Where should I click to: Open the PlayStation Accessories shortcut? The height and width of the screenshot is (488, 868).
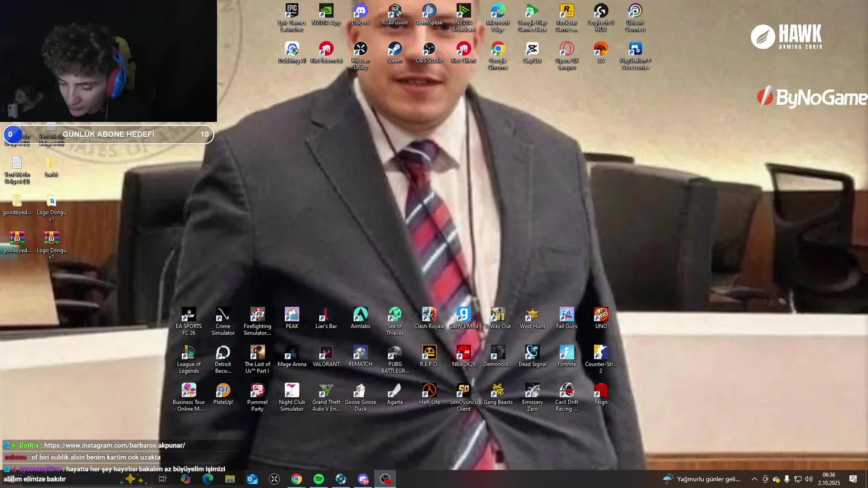635,56
